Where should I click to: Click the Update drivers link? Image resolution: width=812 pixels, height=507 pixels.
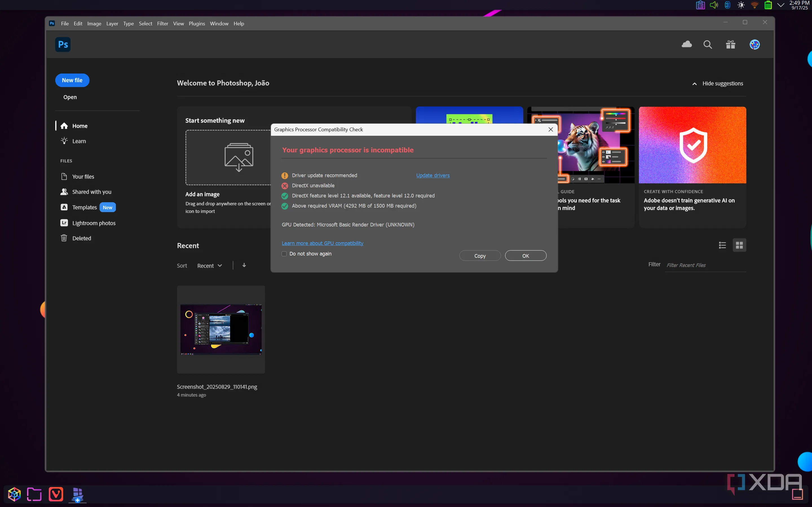tap(433, 175)
